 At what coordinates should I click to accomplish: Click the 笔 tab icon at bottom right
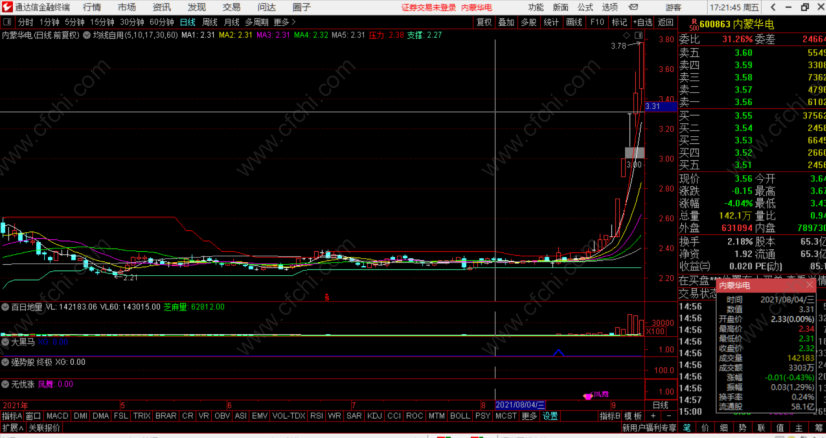click(687, 427)
